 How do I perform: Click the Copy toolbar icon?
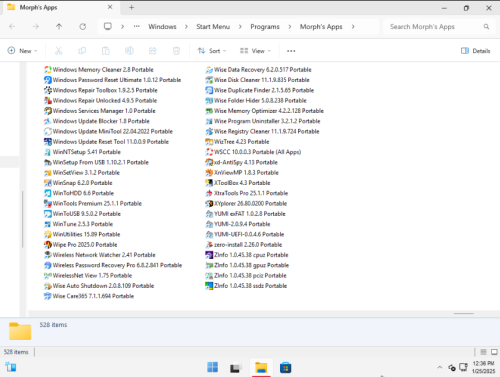[82, 51]
